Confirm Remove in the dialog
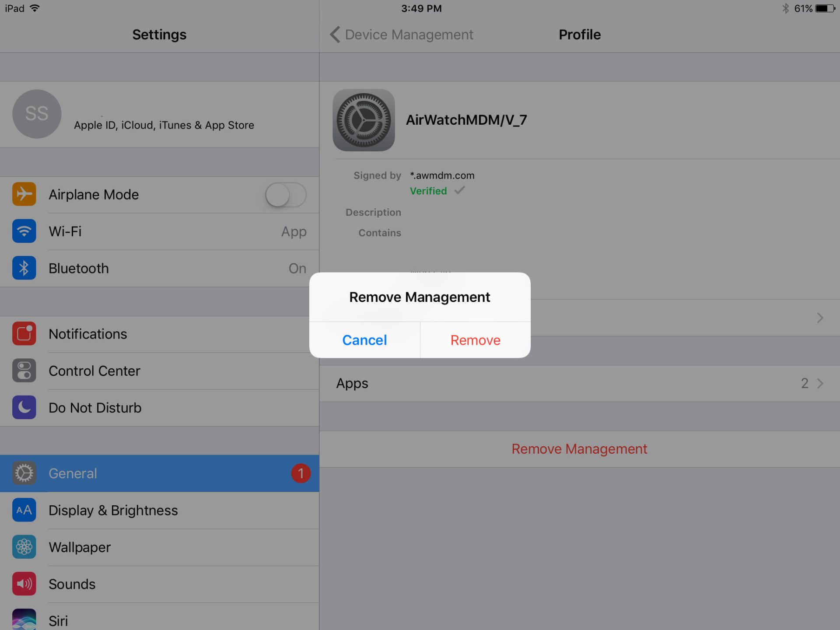Screen dimensions: 840x630 [x=476, y=340]
